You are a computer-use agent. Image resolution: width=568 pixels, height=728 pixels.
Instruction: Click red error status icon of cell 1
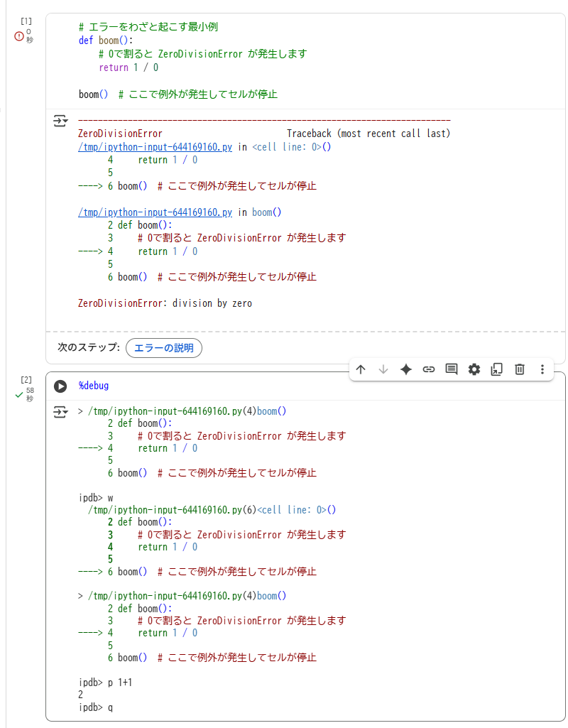click(19, 36)
